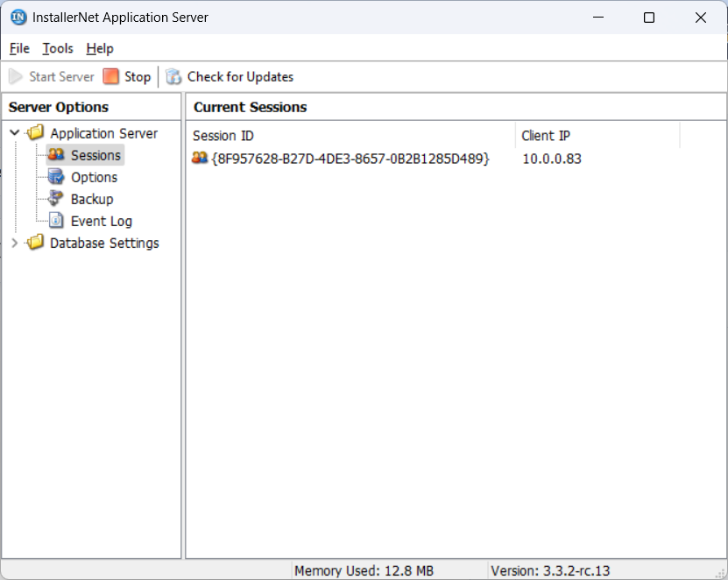
Task: Select Database Settings in the tree
Action: pos(104,243)
